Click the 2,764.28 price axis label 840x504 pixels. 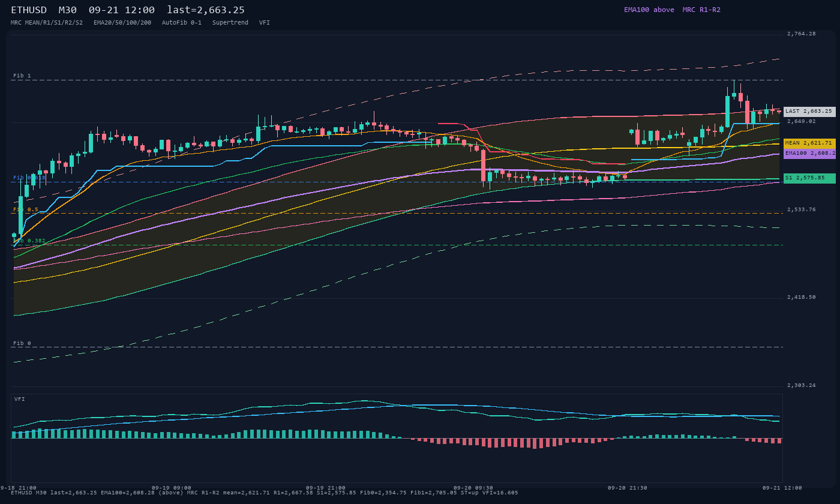[x=802, y=34]
